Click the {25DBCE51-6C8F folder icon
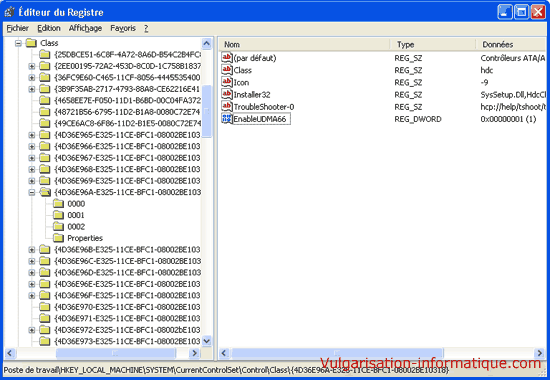Image resolution: width=550 pixels, height=380 pixels. 45,55
